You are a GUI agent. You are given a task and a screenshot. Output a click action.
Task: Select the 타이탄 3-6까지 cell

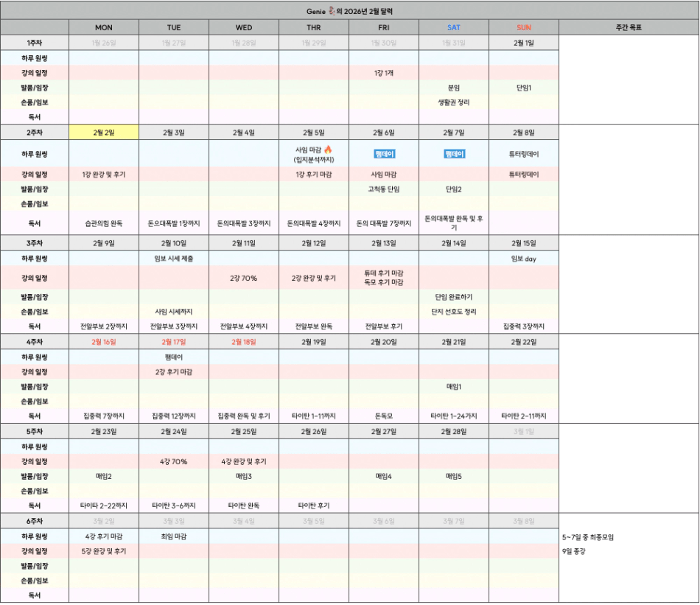(x=174, y=506)
